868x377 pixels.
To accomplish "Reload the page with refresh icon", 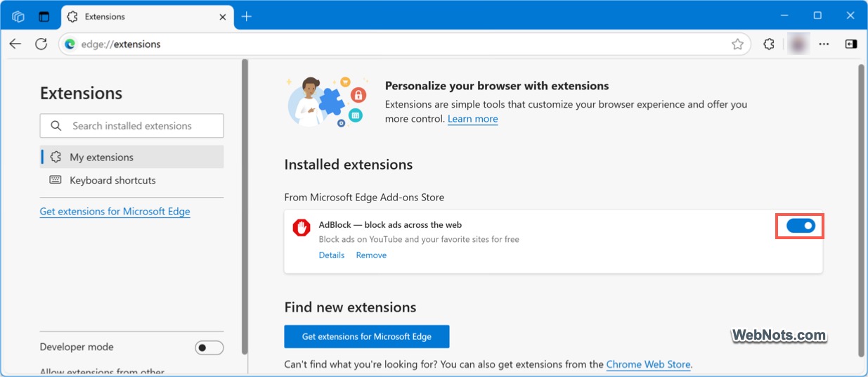I will coord(41,44).
